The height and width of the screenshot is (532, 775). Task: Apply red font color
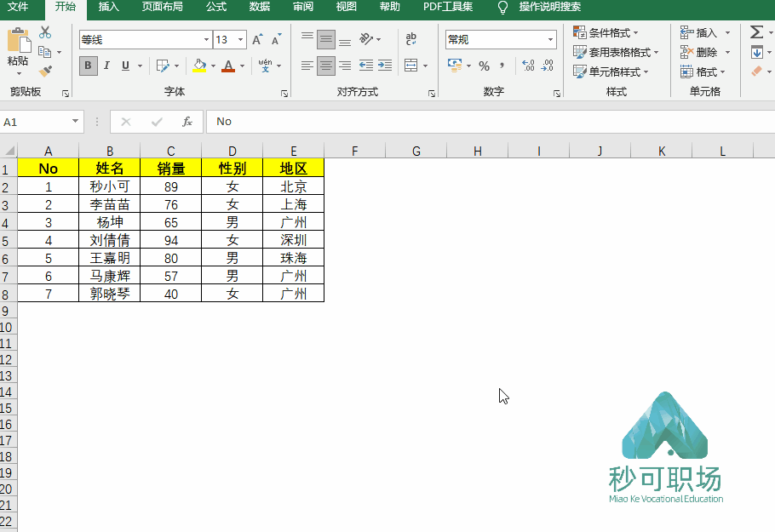(x=228, y=66)
